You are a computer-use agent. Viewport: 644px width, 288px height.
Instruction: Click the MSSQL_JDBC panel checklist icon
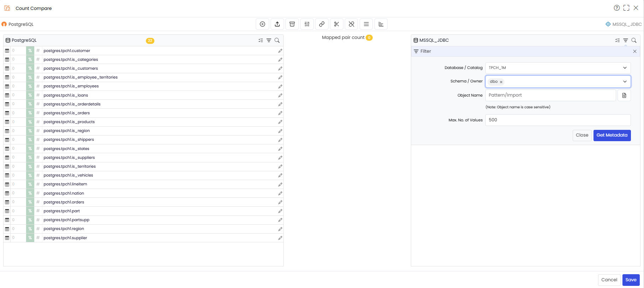pos(618,40)
